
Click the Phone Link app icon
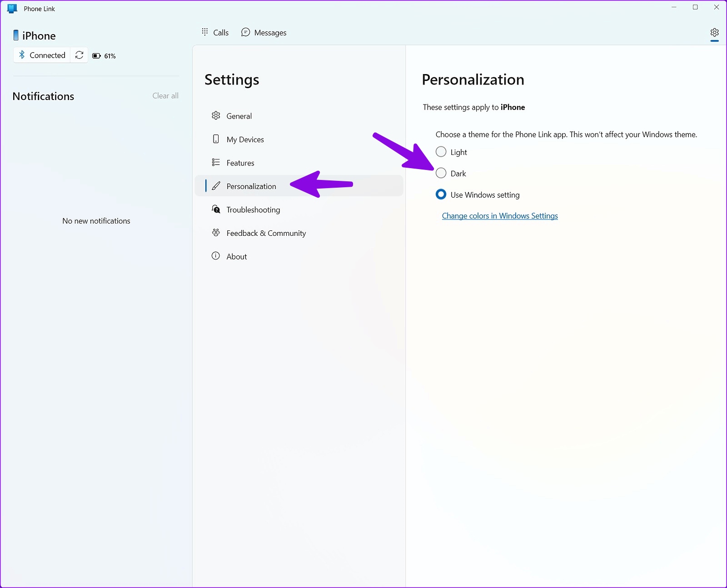[12, 9]
